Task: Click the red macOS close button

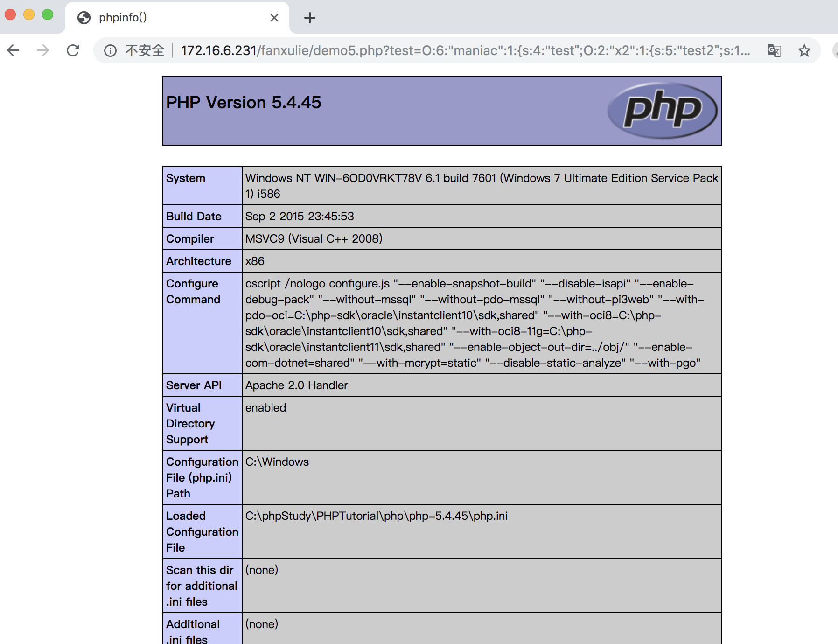Action: (x=10, y=14)
